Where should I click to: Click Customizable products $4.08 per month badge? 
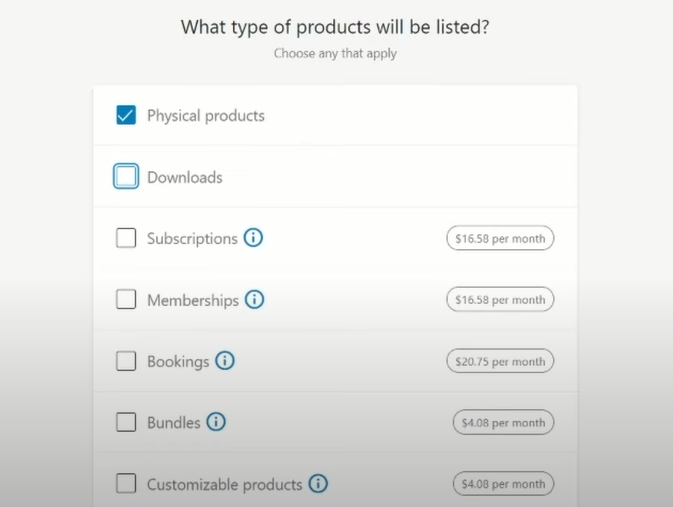[x=503, y=484]
